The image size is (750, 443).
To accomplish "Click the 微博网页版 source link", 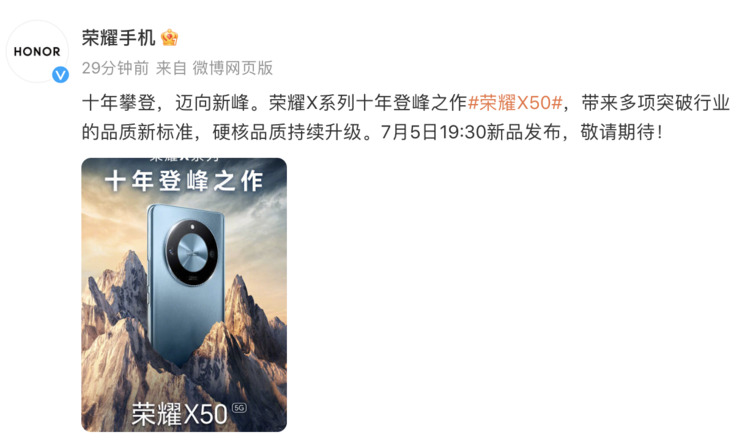I will 232,68.
